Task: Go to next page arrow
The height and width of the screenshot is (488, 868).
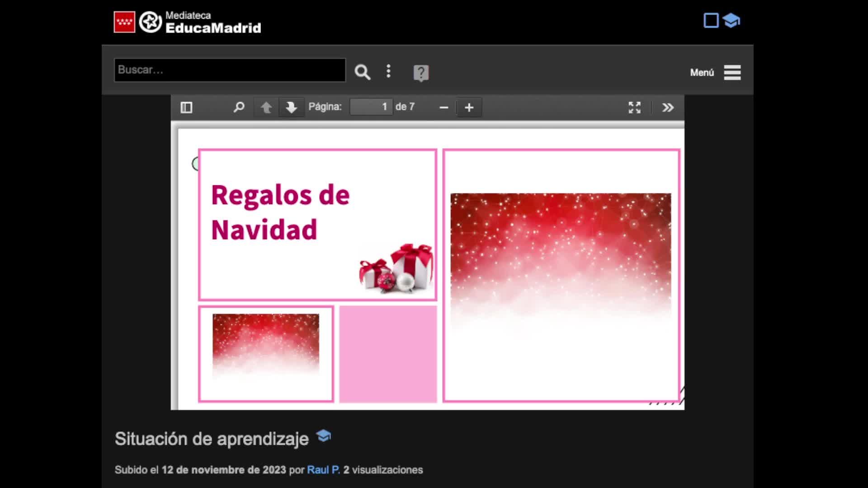Action: click(x=291, y=108)
